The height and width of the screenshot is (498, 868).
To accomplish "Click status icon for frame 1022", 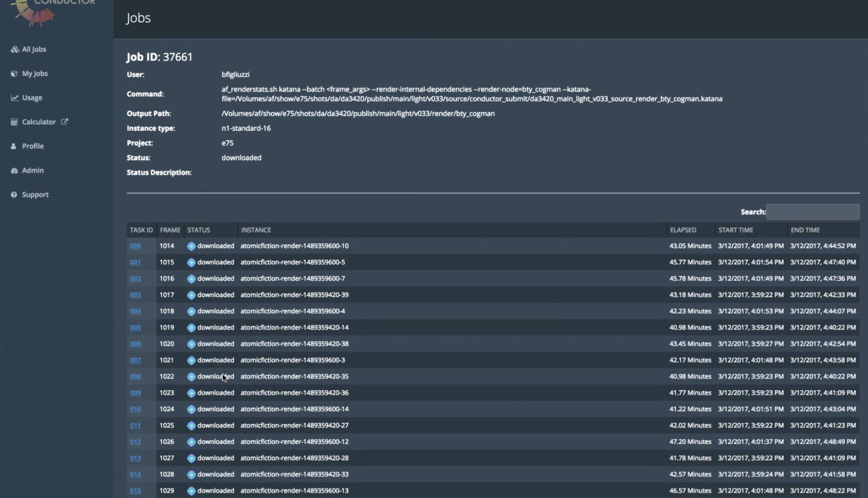I will pos(191,377).
